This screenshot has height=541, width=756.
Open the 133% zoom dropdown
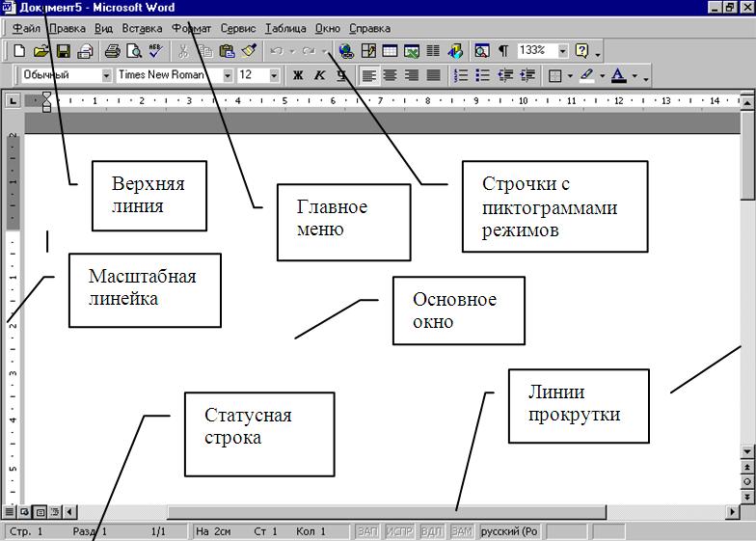(563, 51)
